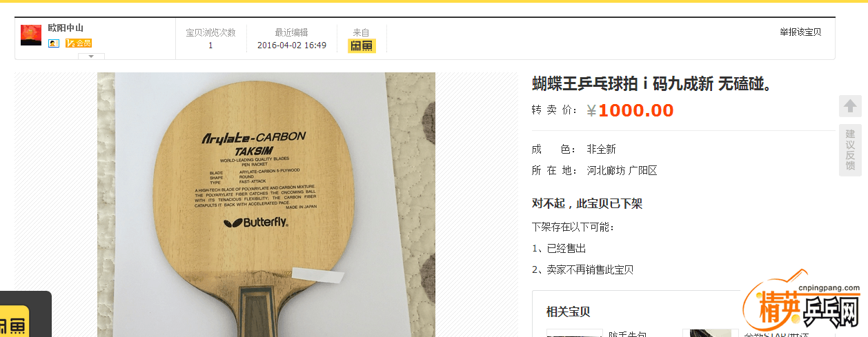
Task: Click the price ¥1000.00
Action: coord(630,110)
